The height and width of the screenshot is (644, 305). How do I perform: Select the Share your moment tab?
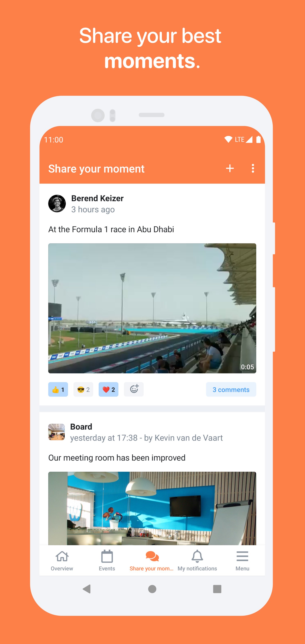tap(152, 560)
